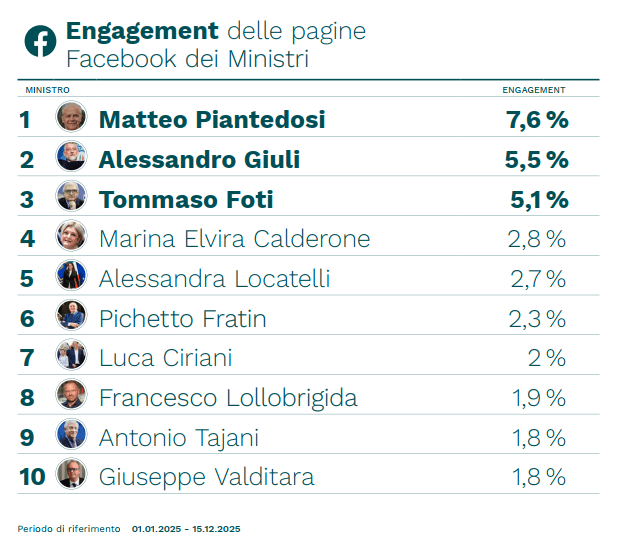The image size is (619, 553).
Task: Click the Engagement title heading
Action: pos(140,31)
